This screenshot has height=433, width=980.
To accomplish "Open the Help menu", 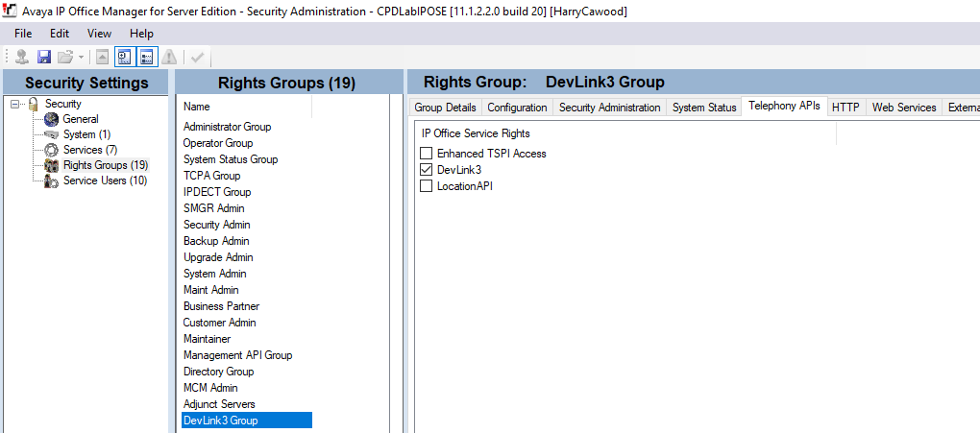I will point(142,34).
